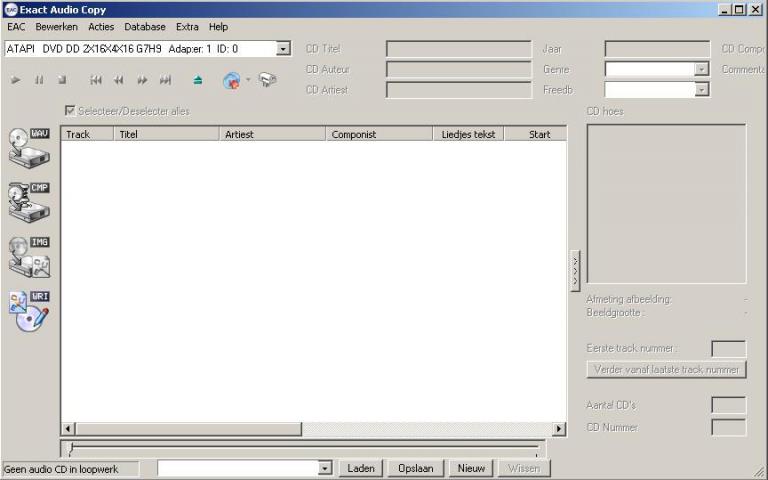
Task: Sort by clicking the Artiest column header
Action: pos(273,134)
